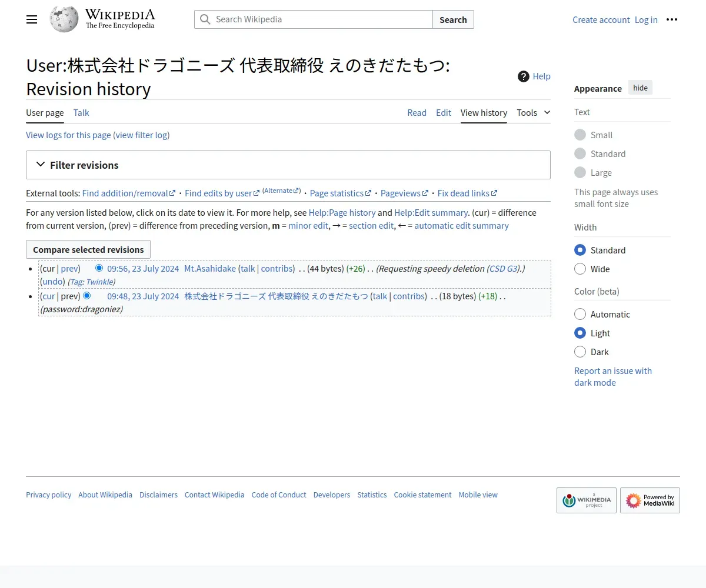Open the view filter log link
The image size is (706, 588).
(x=141, y=135)
